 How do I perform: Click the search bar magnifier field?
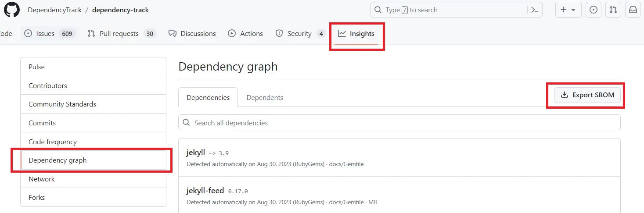click(456, 10)
